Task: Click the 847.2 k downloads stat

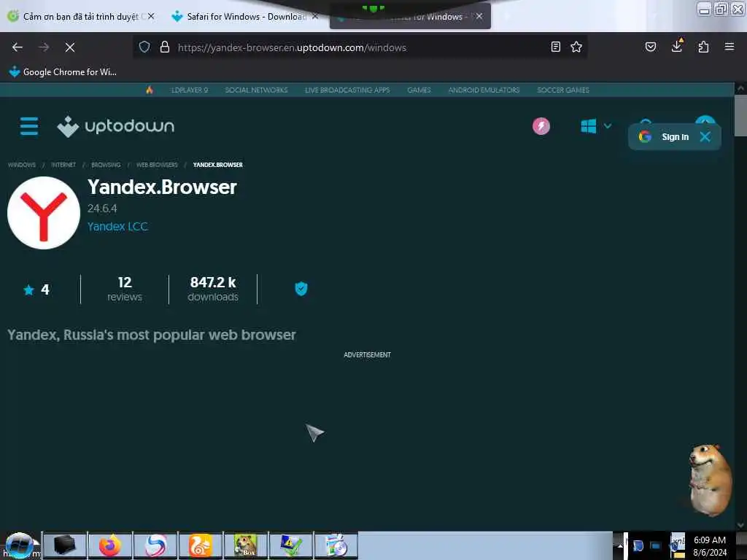Action: [213, 289]
